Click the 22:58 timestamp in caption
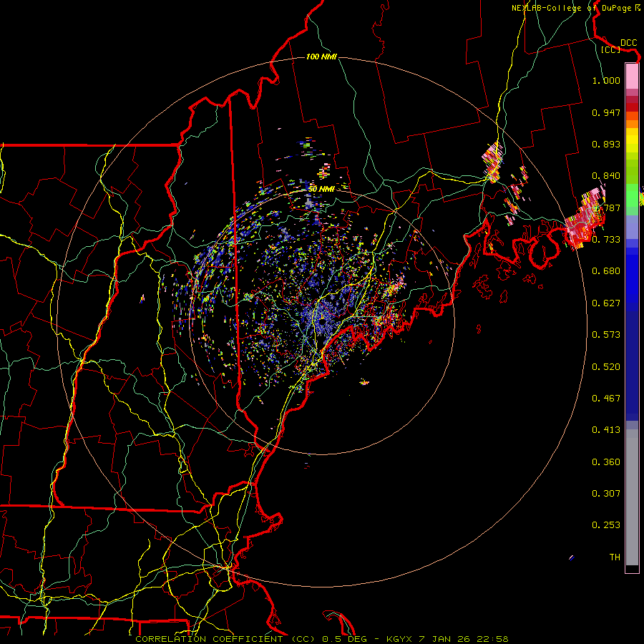This screenshot has width=644, height=644. (492, 639)
